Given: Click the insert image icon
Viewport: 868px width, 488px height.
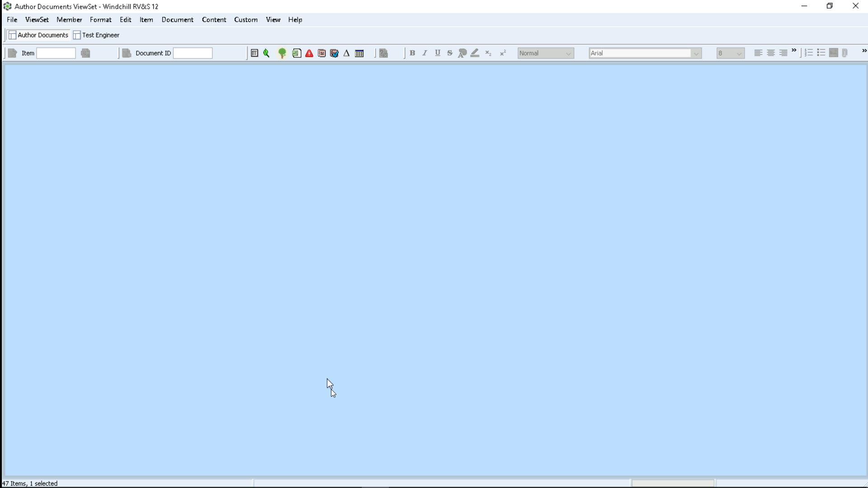Looking at the screenshot, I should coord(834,53).
